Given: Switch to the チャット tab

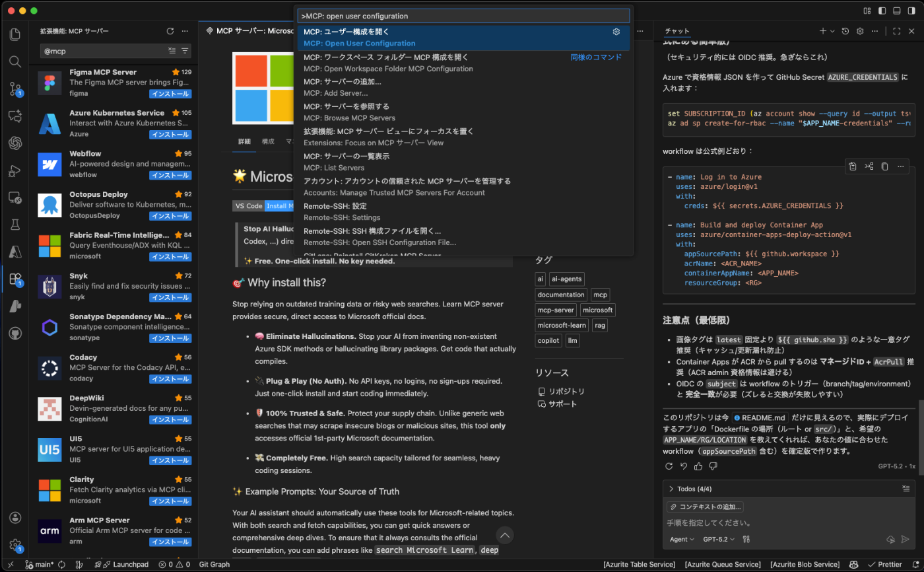Looking at the screenshot, I should (677, 31).
